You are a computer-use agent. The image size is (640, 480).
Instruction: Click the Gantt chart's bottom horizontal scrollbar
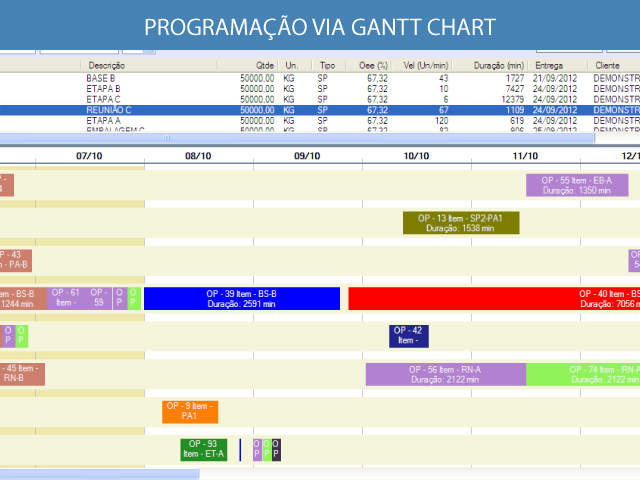tap(99, 474)
